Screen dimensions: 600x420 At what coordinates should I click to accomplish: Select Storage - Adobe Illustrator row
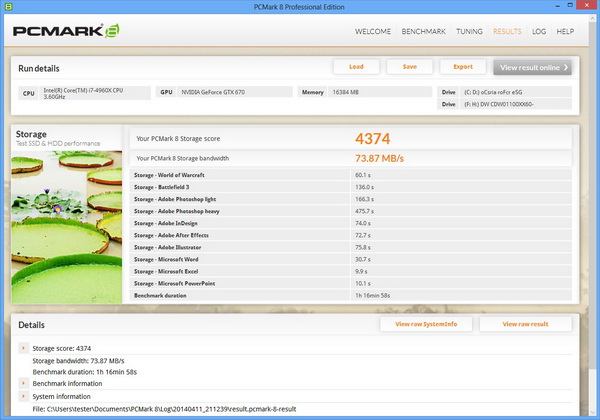point(351,247)
